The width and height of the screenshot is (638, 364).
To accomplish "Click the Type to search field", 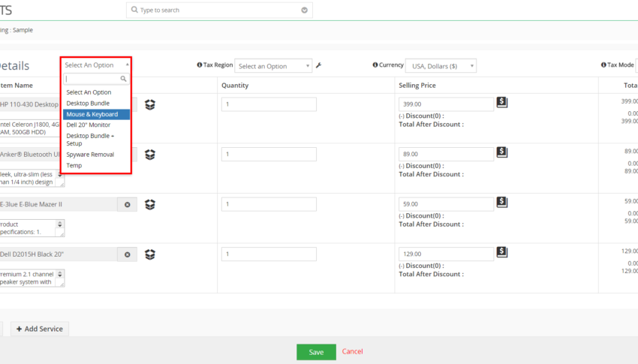I will pyautogui.click(x=219, y=11).
